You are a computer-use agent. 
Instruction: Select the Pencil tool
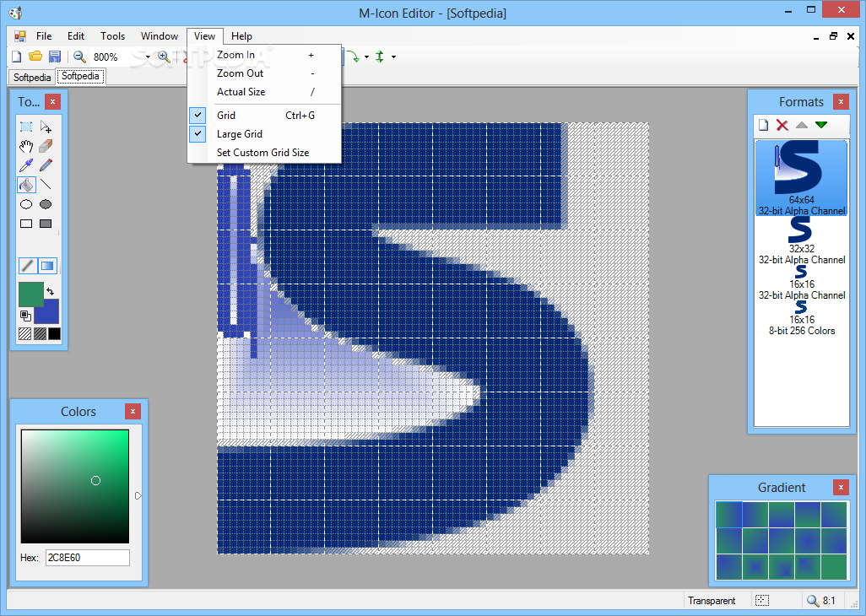click(x=46, y=165)
